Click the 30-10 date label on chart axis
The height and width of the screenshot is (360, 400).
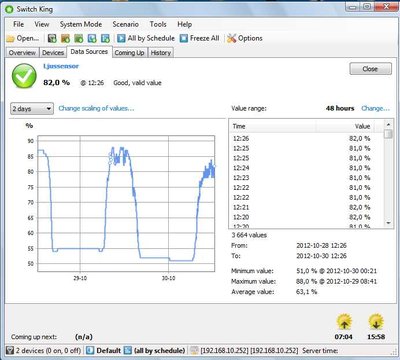(x=168, y=278)
